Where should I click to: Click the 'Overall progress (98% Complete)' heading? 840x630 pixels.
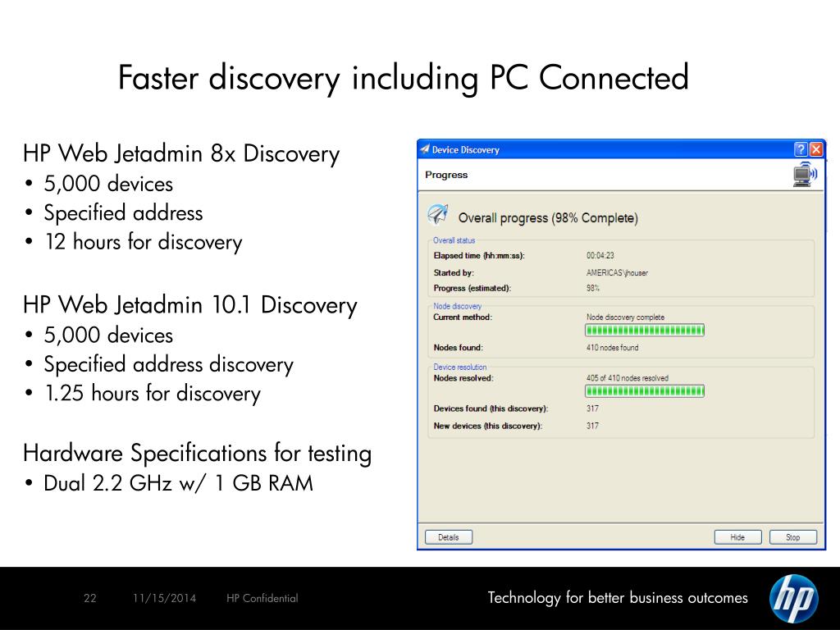548,218
